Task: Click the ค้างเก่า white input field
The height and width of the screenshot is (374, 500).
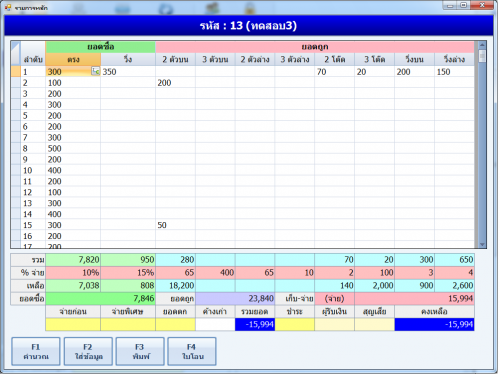Action: (215, 325)
